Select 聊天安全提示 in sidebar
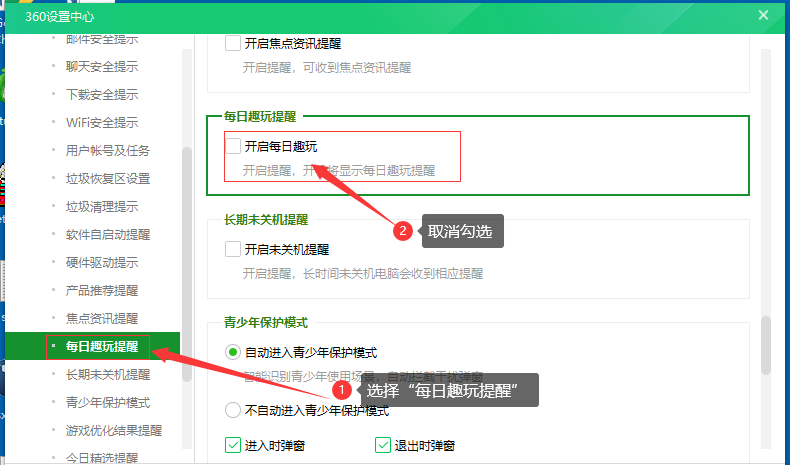This screenshot has width=790, height=465. [102, 67]
